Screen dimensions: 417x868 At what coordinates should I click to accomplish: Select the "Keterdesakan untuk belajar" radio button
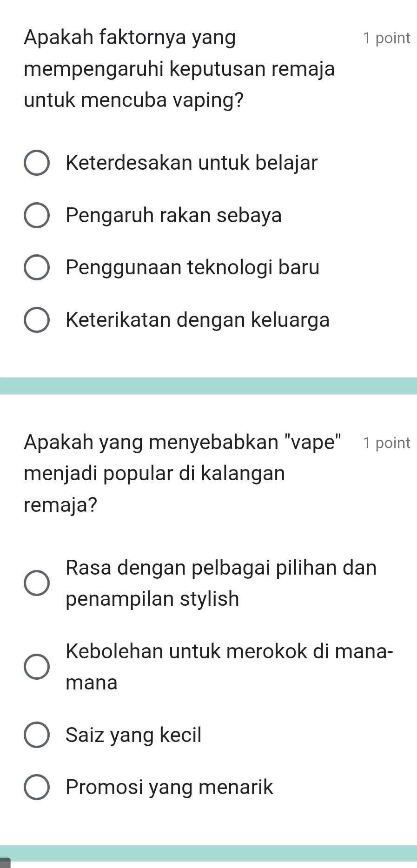[36, 163]
